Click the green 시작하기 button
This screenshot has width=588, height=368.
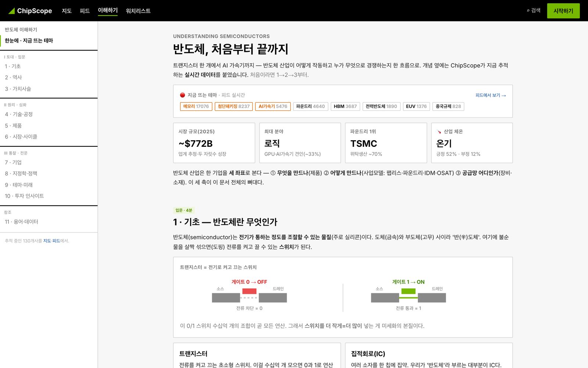[x=563, y=11]
